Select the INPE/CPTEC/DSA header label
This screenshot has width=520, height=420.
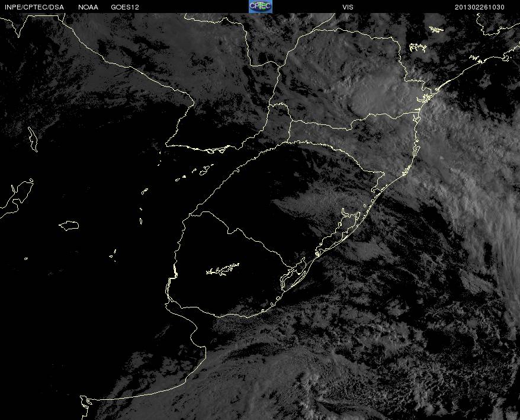34,7
